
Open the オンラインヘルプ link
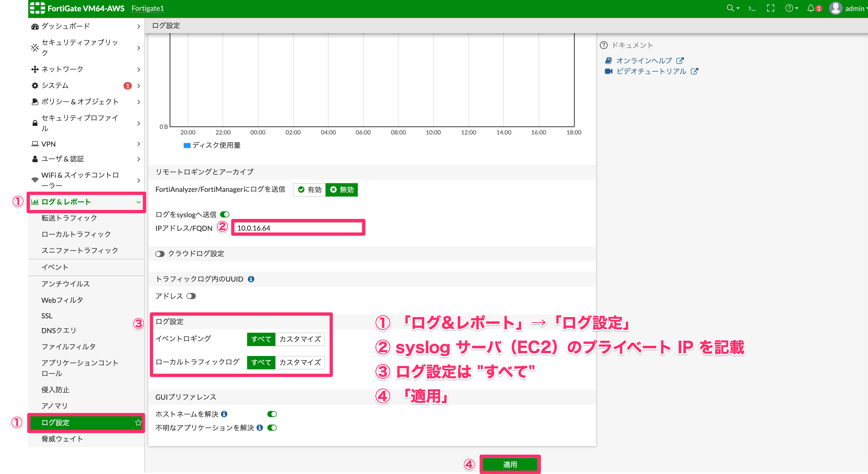[x=644, y=61]
